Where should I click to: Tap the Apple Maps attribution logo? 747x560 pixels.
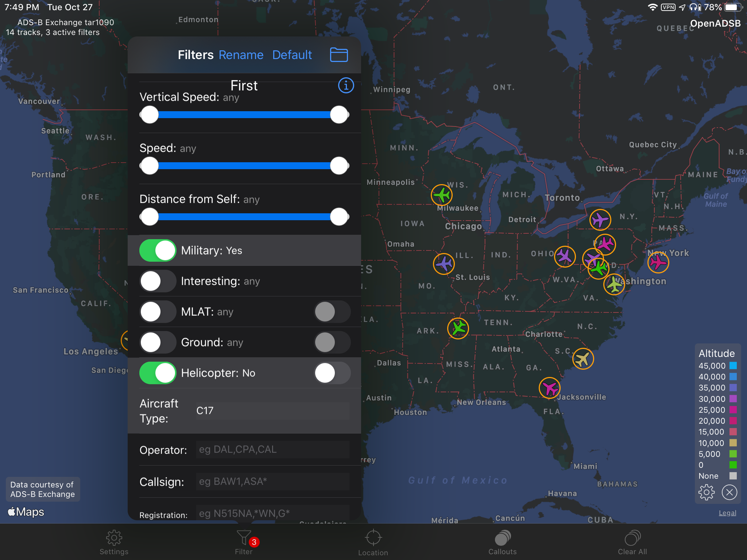26,512
